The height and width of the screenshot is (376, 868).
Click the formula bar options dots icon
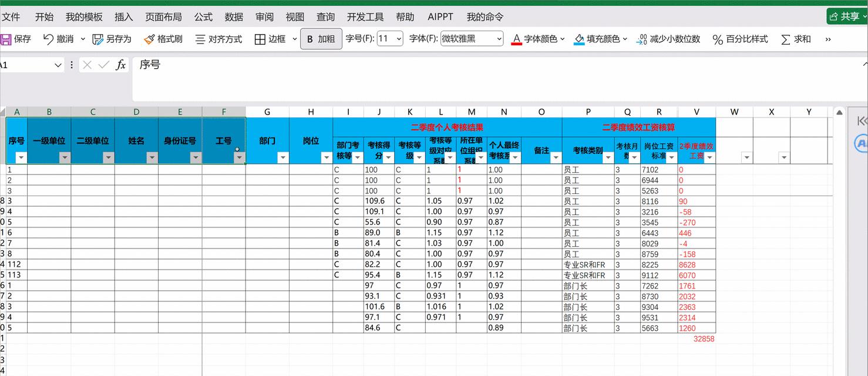tap(72, 65)
